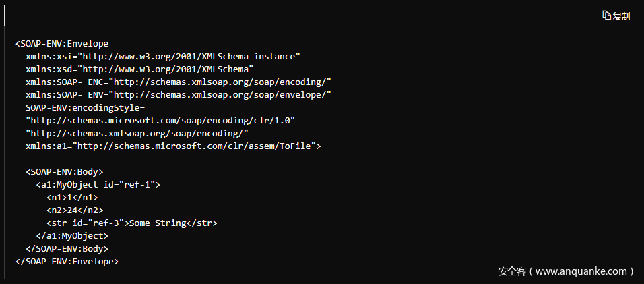
Task: Click the schemas.microsoft.com clr/1.0 URL string
Action: (x=160, y=120)
